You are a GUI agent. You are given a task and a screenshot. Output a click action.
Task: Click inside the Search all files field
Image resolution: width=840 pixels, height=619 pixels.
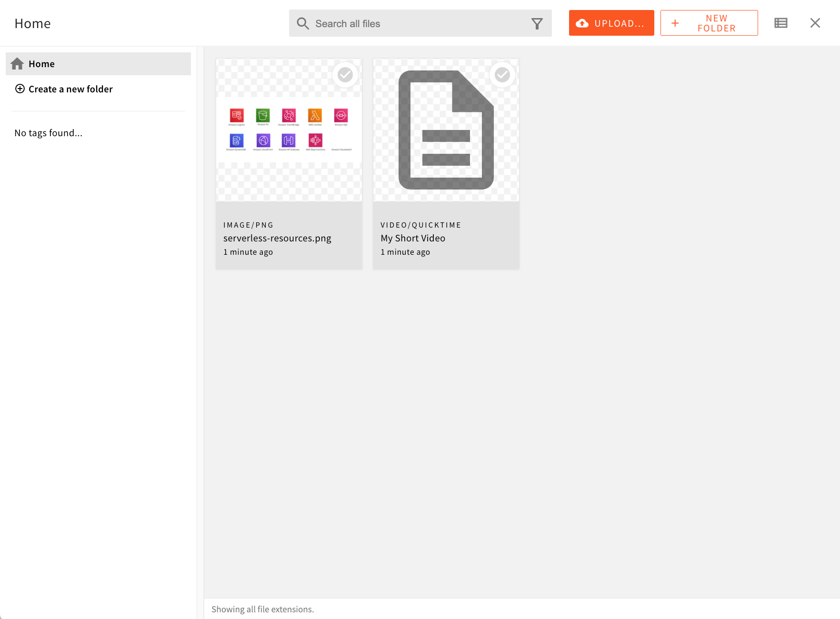click(x=405, y=23)
